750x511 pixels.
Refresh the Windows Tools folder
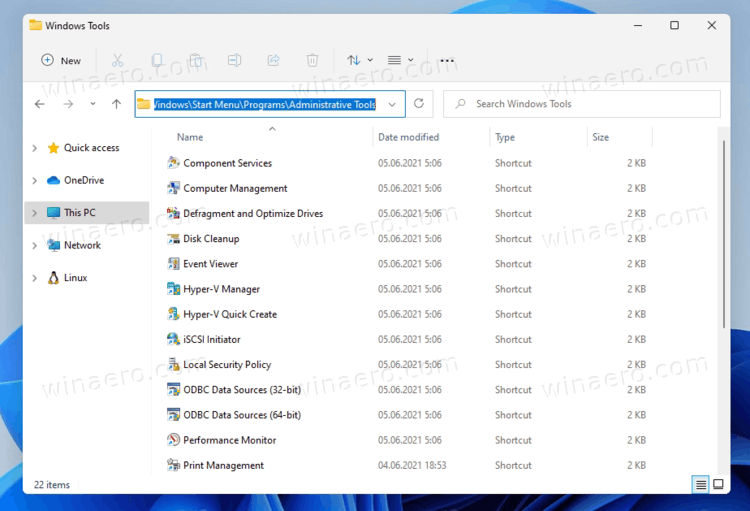point(419,104)
